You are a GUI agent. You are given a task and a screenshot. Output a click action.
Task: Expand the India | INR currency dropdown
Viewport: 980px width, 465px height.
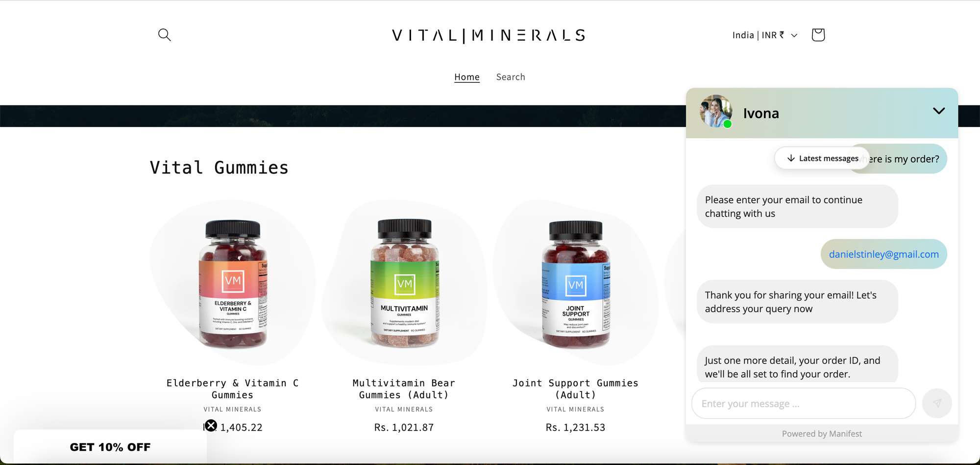point(765,35)
